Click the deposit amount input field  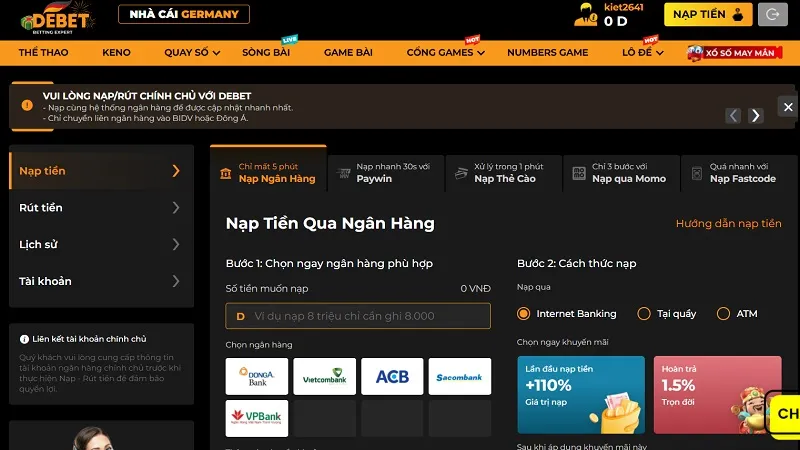[x=358, y=316]
